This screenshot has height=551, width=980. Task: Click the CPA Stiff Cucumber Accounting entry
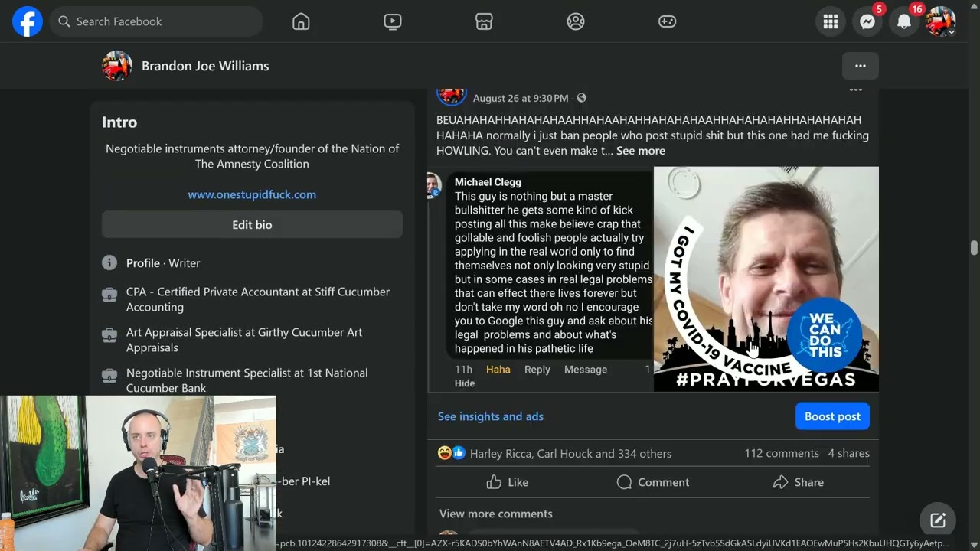258,299
